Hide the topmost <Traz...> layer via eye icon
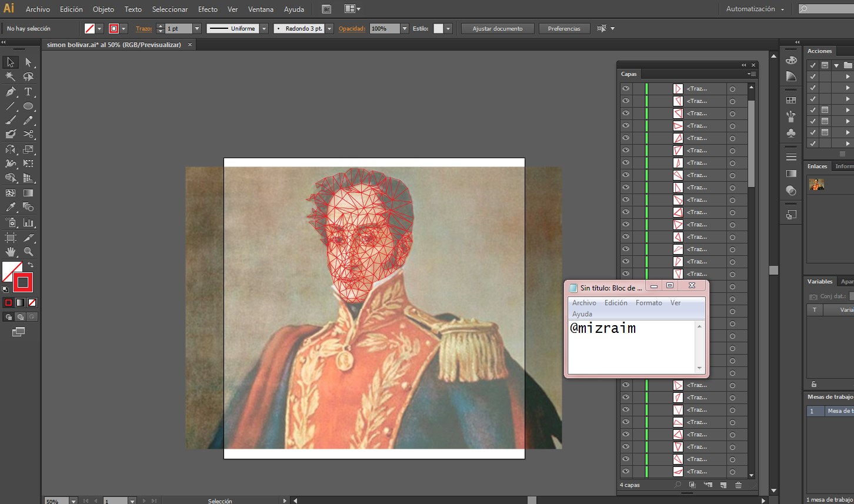 [626, 88]
